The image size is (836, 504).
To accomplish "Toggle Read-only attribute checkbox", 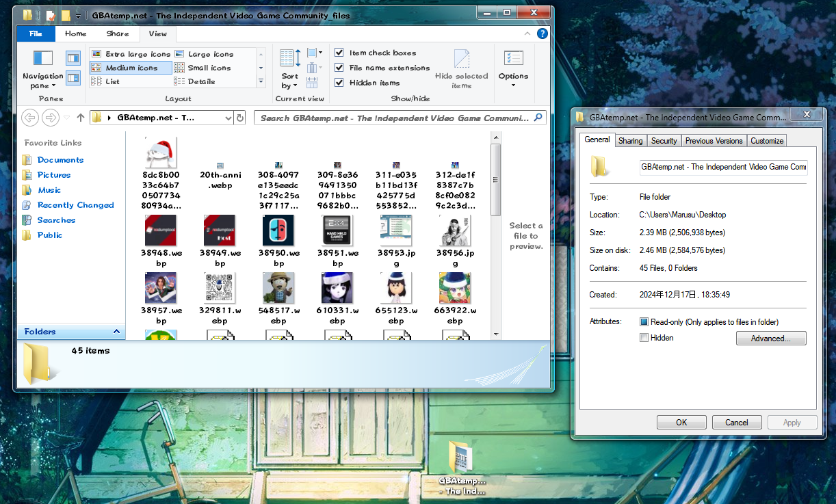I will coord(644,322).
